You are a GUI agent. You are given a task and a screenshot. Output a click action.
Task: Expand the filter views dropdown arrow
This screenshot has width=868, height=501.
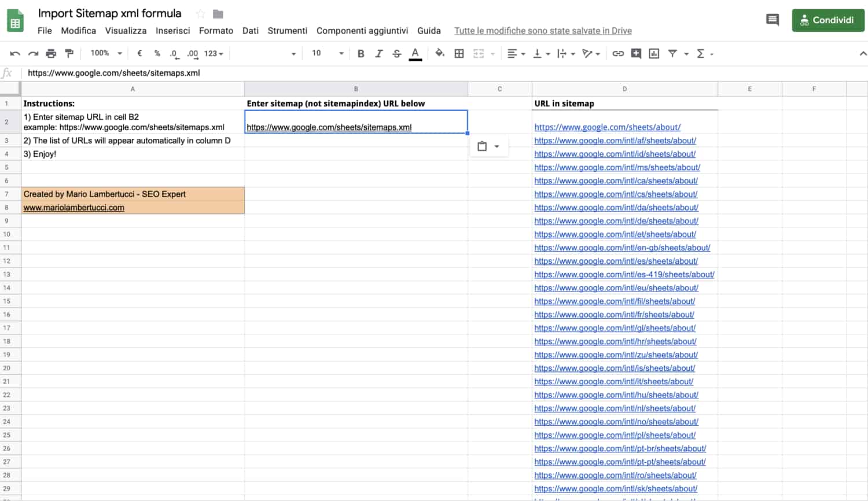coord(686,54)
